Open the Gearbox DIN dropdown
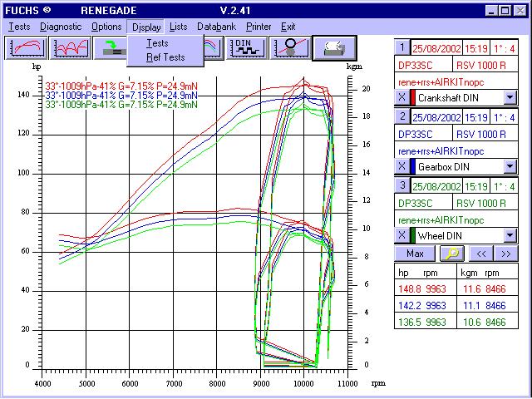Image resolution: width=532 pixels, height=399 pixels. [510, 166]
